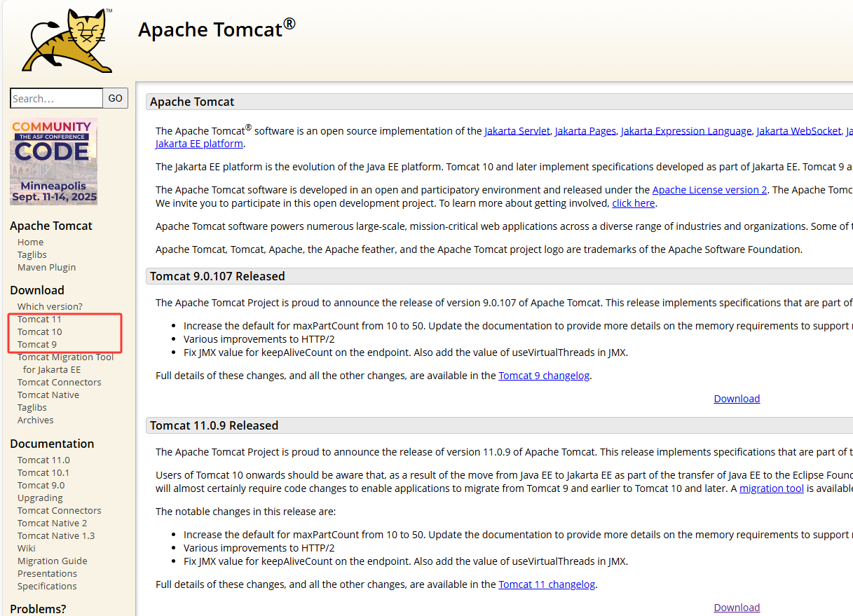Open Tomcat 9 download page

[37, 344]
